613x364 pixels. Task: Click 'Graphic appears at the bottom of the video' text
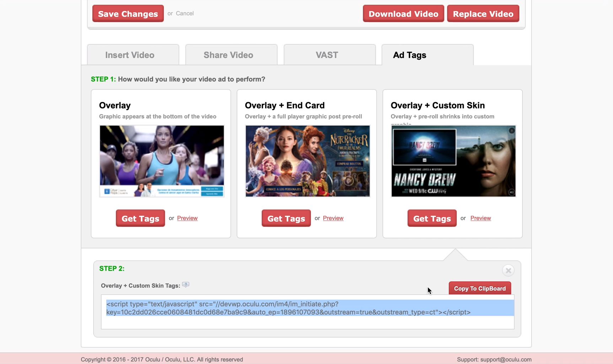tap(157, 116)
